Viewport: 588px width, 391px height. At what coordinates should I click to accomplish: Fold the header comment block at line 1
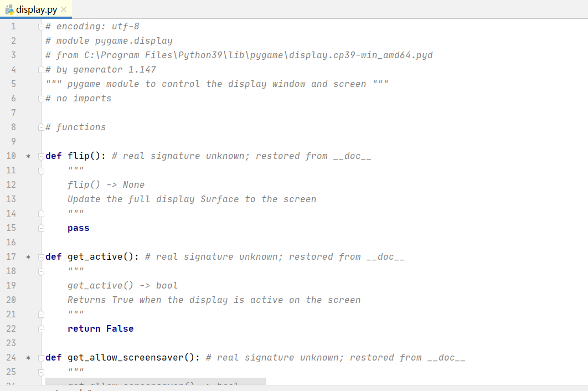42,27
